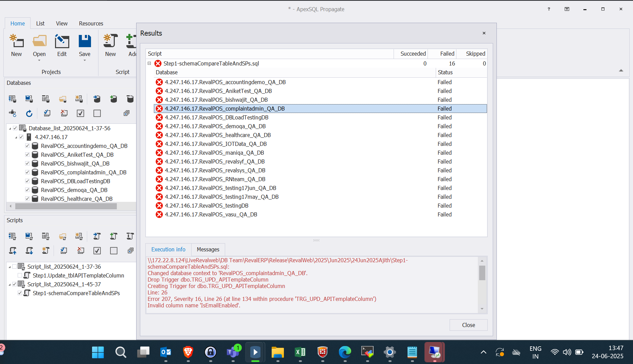Switch to the Messages tab
Screen dimensions: 633x364
point(208,249)
